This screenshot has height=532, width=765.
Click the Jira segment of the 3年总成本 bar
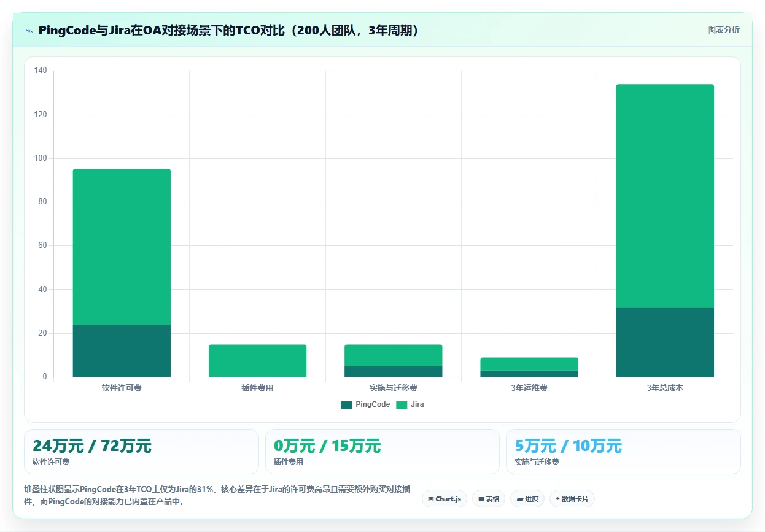tap(665, 196)
